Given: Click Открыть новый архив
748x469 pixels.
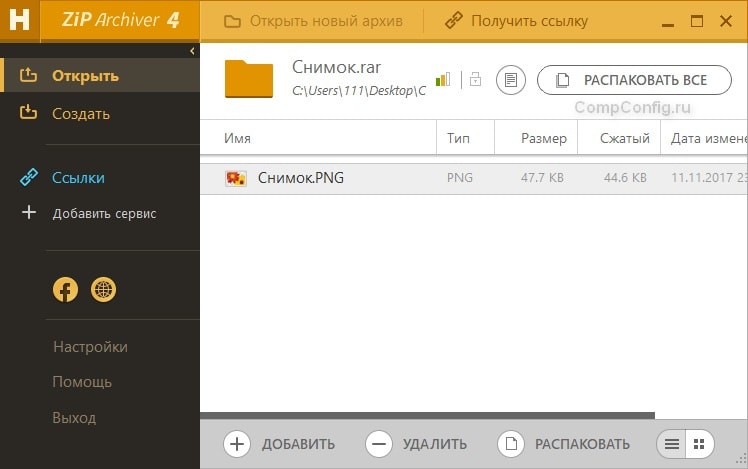Looking at the screenshot, I should click(313, 21).
